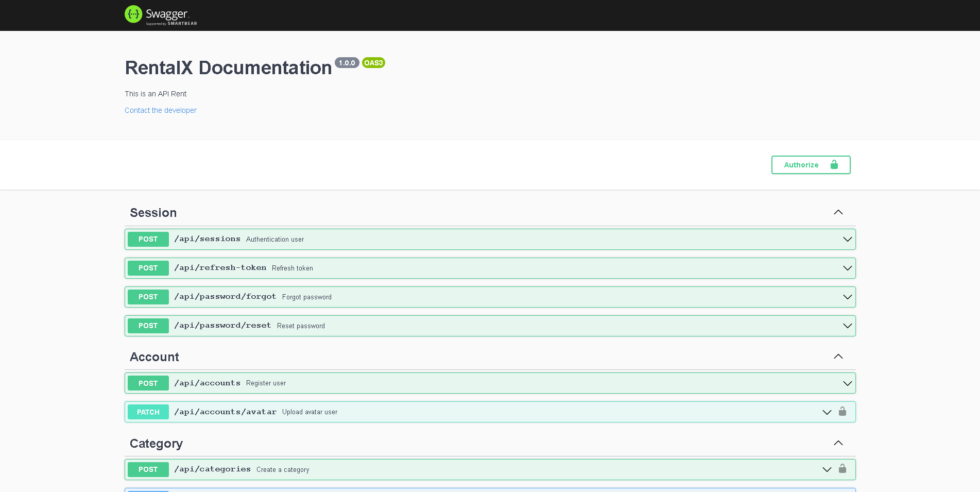
Task: Select the Session tag heading
Action: coord(153,213)
